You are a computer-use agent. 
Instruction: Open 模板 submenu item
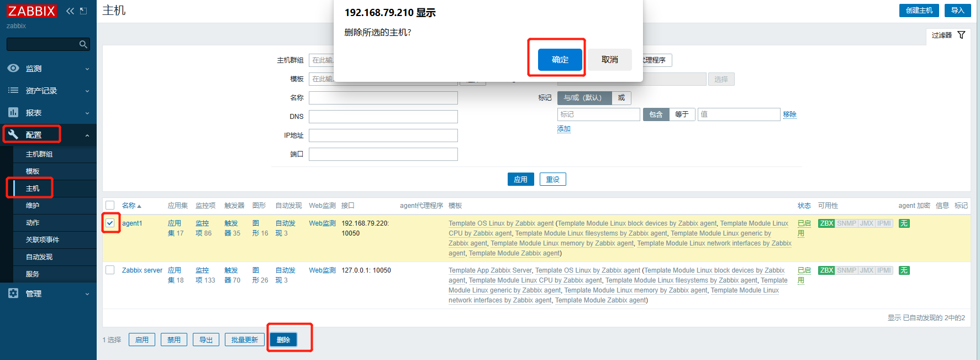tap(33, 171)
